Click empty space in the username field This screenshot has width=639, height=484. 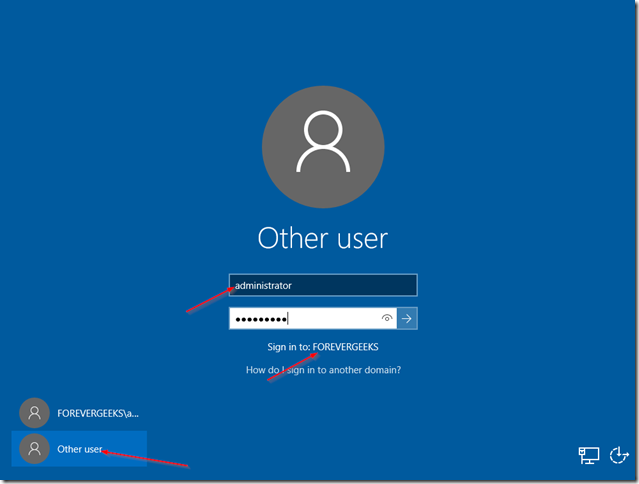(x=360, y=285)
